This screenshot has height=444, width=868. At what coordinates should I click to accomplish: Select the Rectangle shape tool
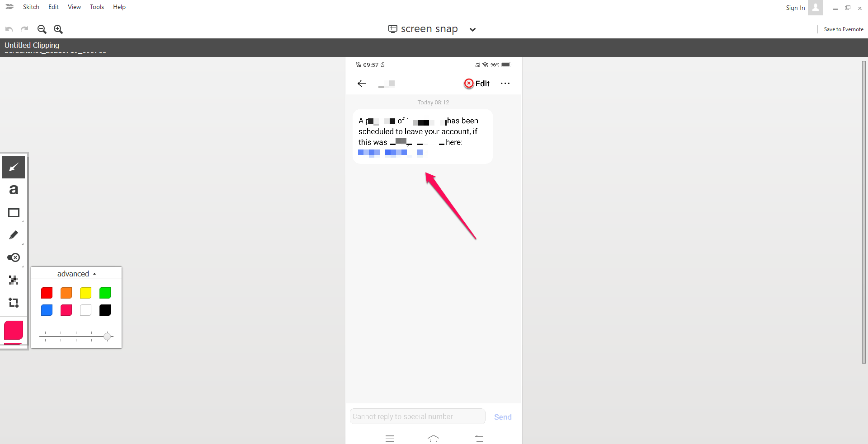click(14, 213)
